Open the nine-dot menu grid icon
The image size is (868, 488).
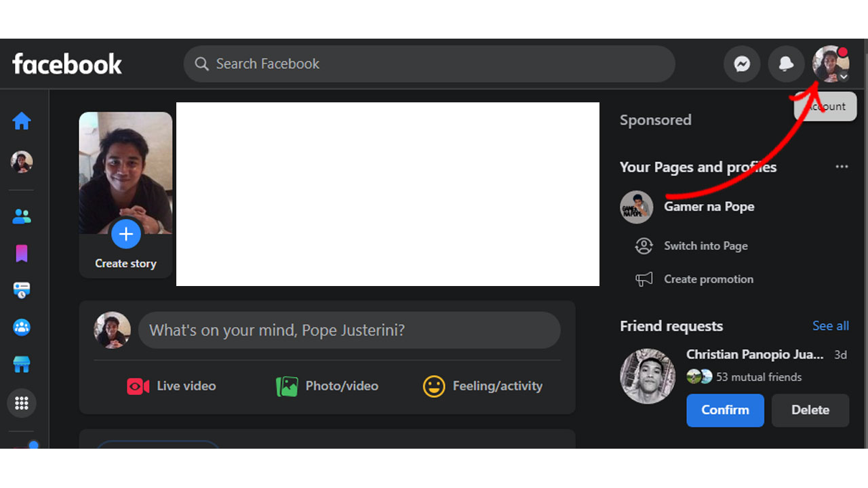coord(22,403)
